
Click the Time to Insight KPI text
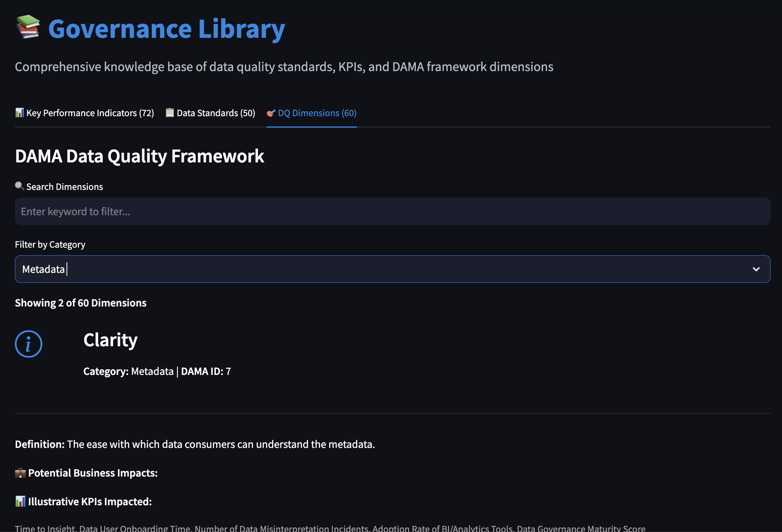45,528
